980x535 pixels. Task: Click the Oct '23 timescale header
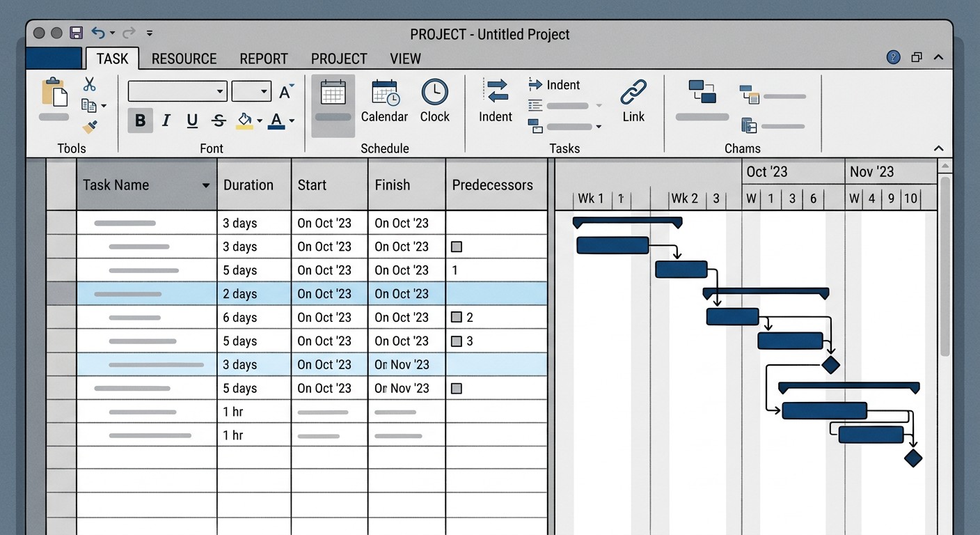point(793,172)
